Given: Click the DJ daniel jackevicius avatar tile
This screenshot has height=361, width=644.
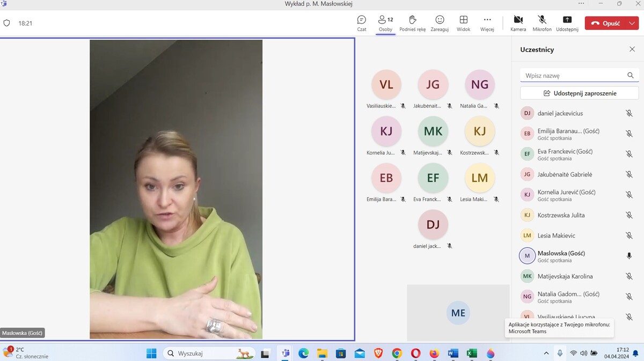Looking at the screenshot, I should click(433, 229).
